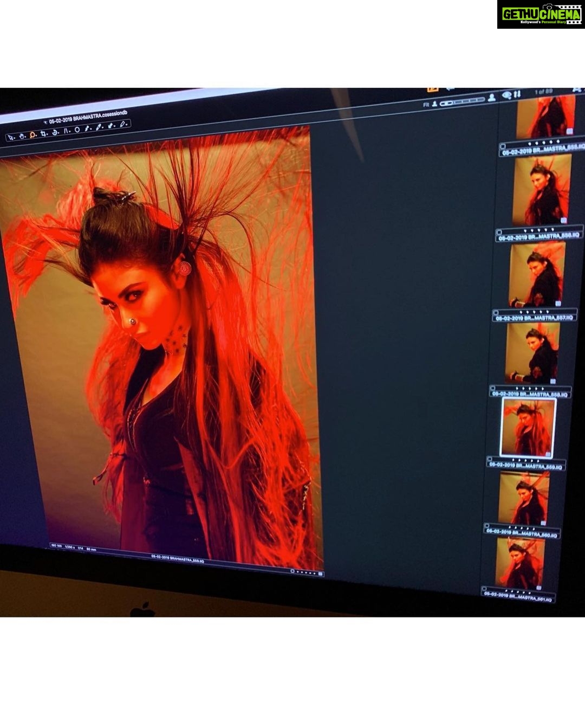The height and width of the screenshot is (728, 585).
Task: Click the color tag box for BRAHMASTRA_559.IIQ thumbnail
Action: coord(489,460)
